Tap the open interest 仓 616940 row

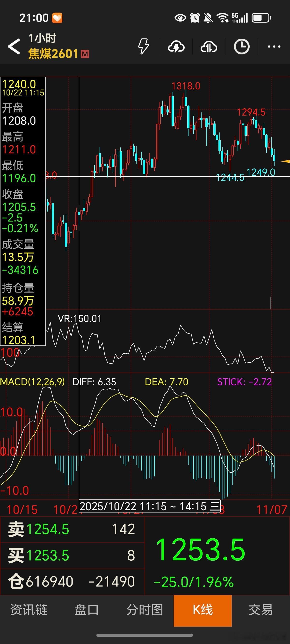(x=72, y=581)
